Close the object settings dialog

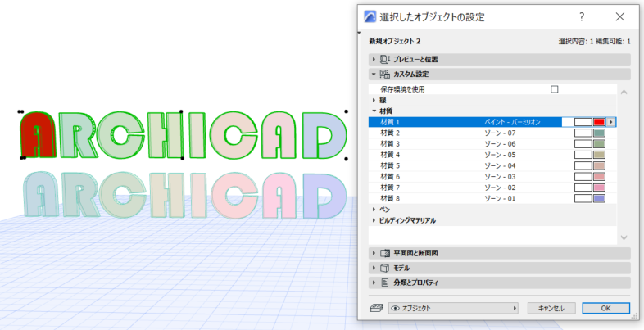tap(619, 17)
